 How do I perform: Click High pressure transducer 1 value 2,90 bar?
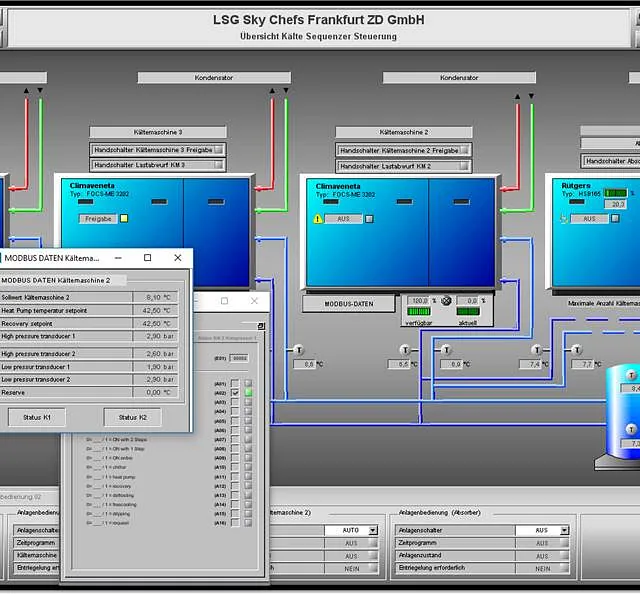pos(156,336)
